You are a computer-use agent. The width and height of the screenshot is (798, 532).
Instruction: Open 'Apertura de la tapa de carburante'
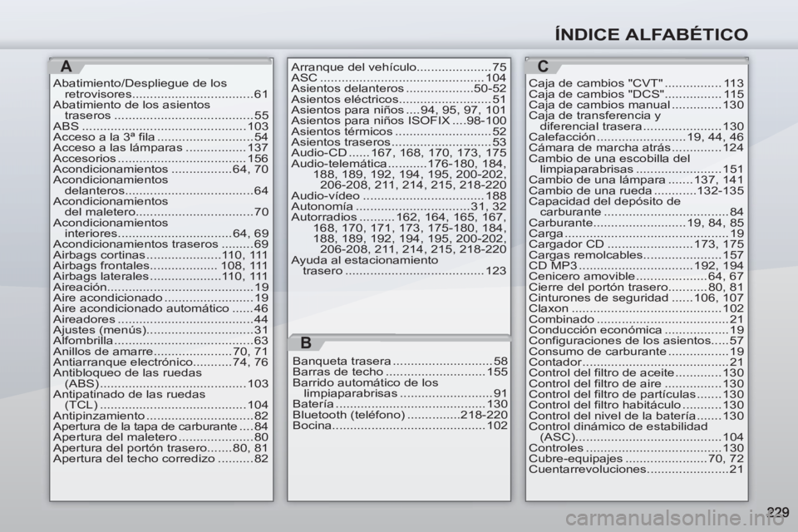(160, 426)
